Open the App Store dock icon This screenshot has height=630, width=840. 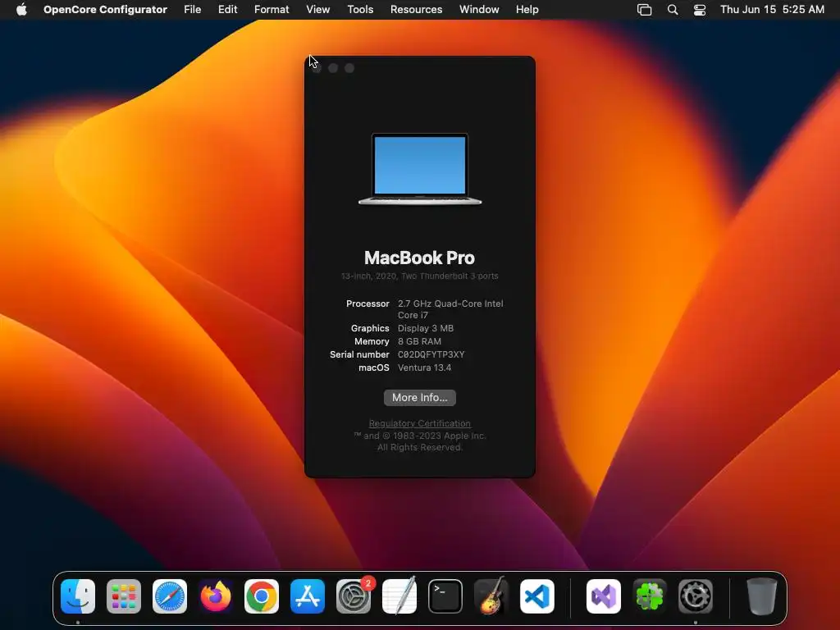click(x=308, y=596)
